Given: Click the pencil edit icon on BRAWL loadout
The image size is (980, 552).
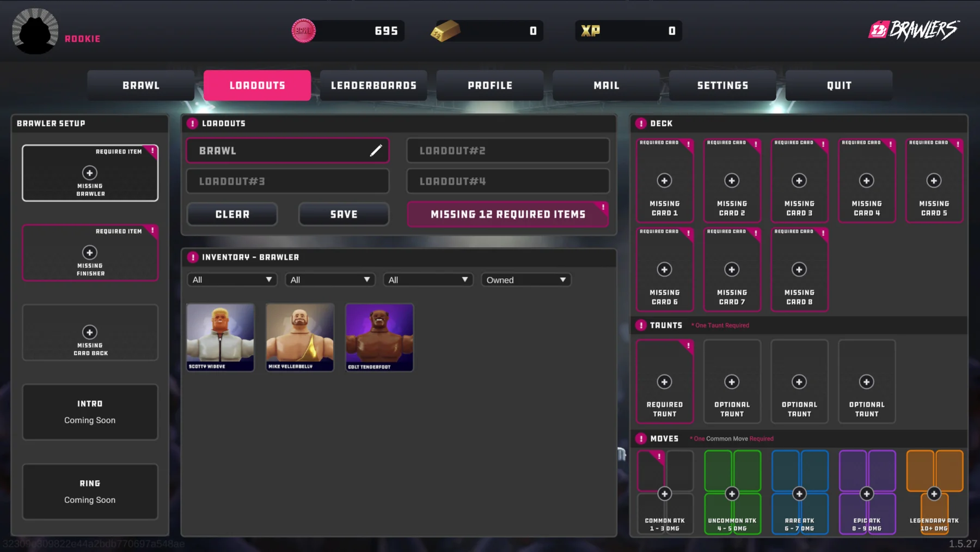Looking at the screenshot, I should click(376, 150).
